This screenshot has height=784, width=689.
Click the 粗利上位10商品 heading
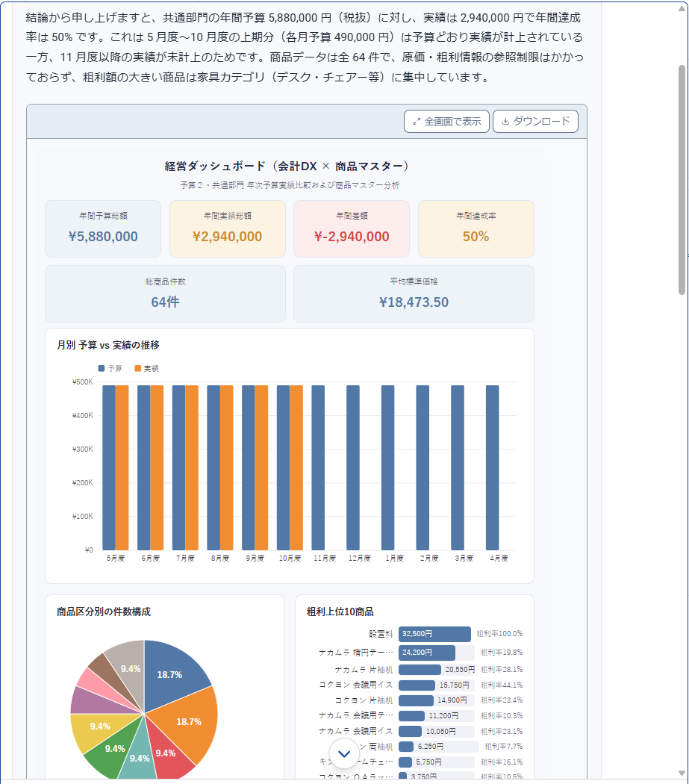tap(340, 612)
